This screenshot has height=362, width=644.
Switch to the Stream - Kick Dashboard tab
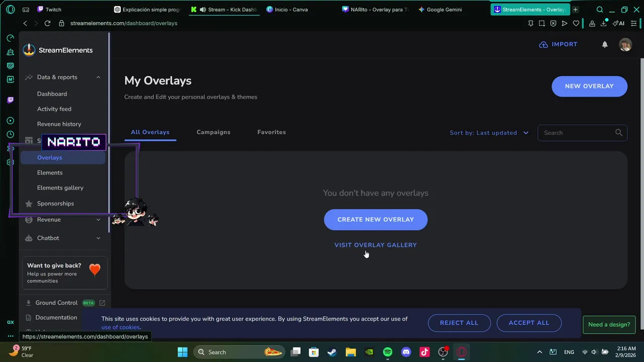(x=224, y=10)
